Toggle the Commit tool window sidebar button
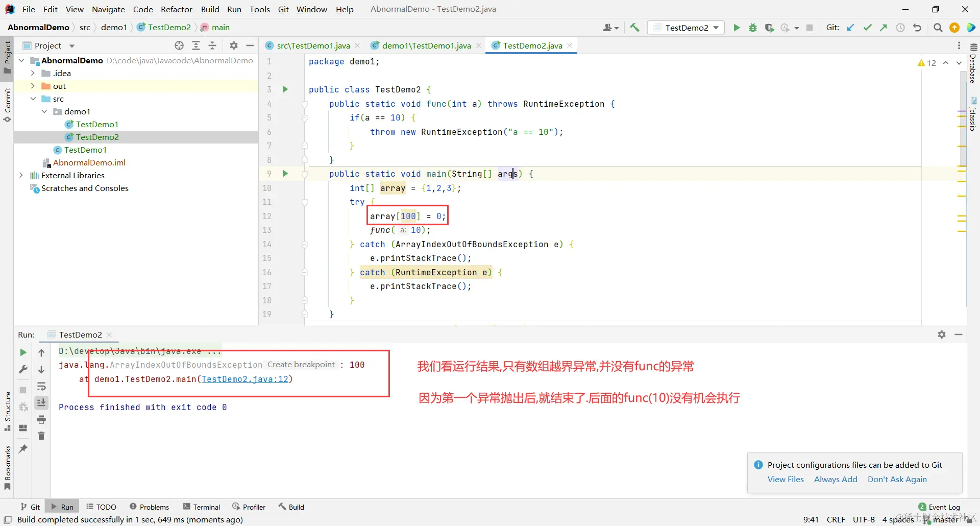The height and width of the screenshot is (526, 980). click(7, 105)
